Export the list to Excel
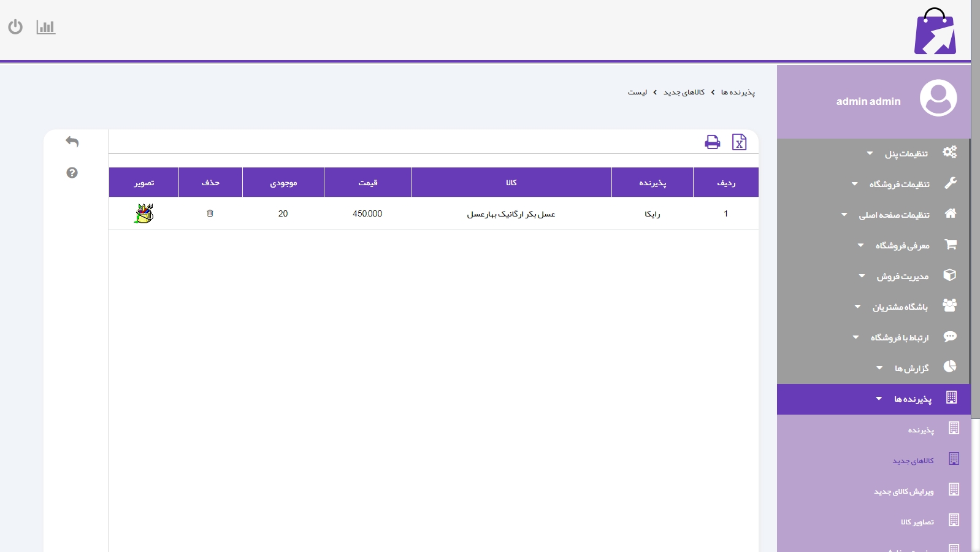Viewport: 980px width, 552px height. [739, 142]
